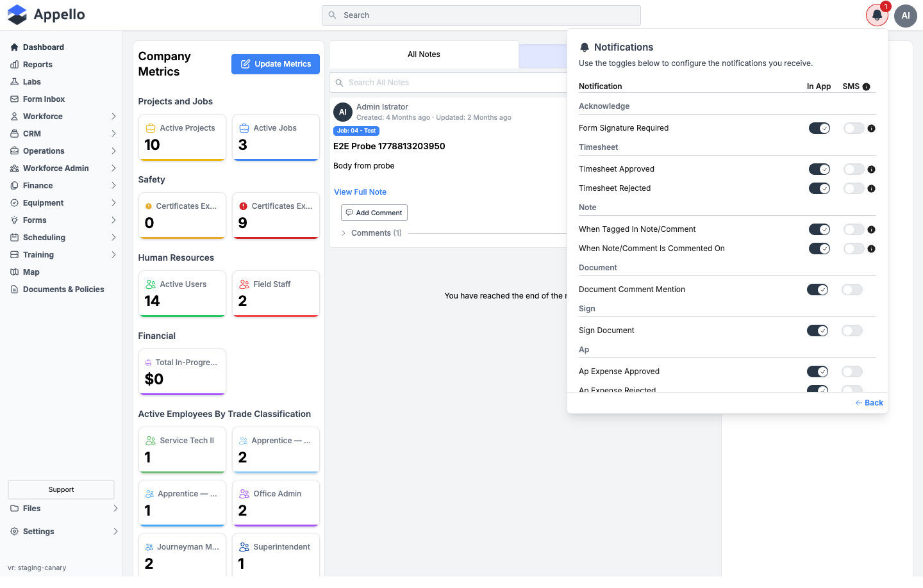923x588 pixels.
Task: Open Reports from the sidebar icon
Action: click(x=14, y=65)
